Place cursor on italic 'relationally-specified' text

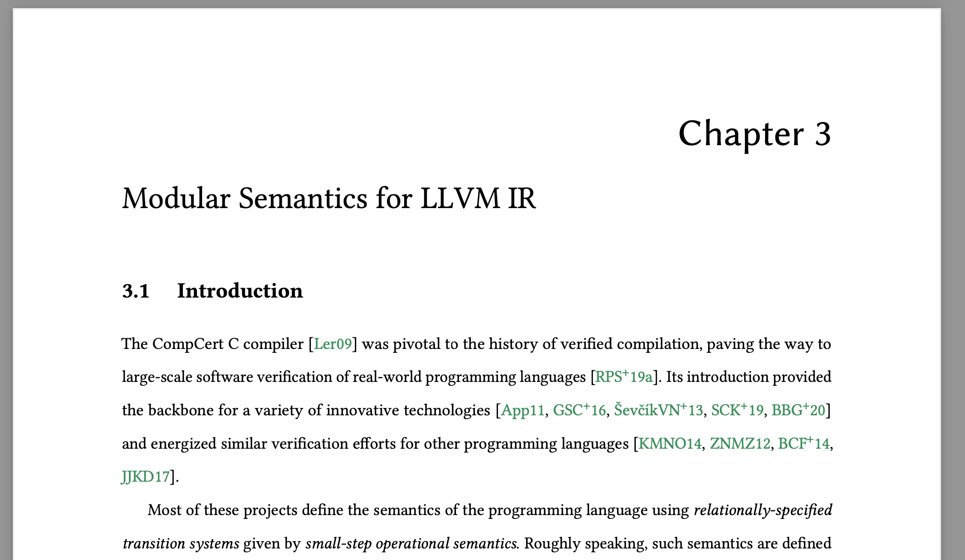[x=762, y=510]
